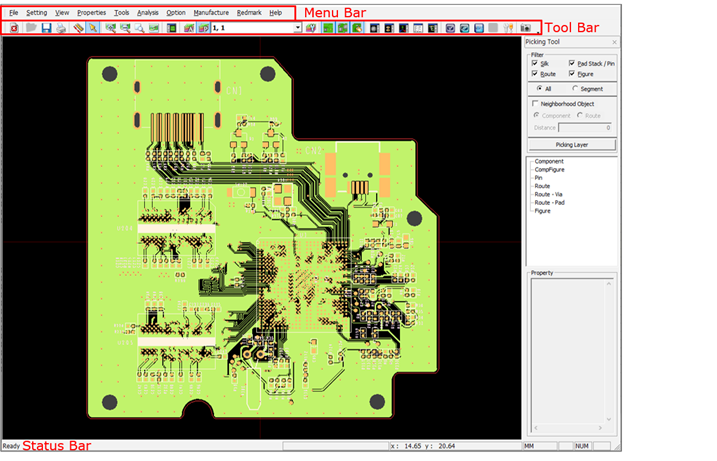Select Component in the picking tree

point(548,161)
